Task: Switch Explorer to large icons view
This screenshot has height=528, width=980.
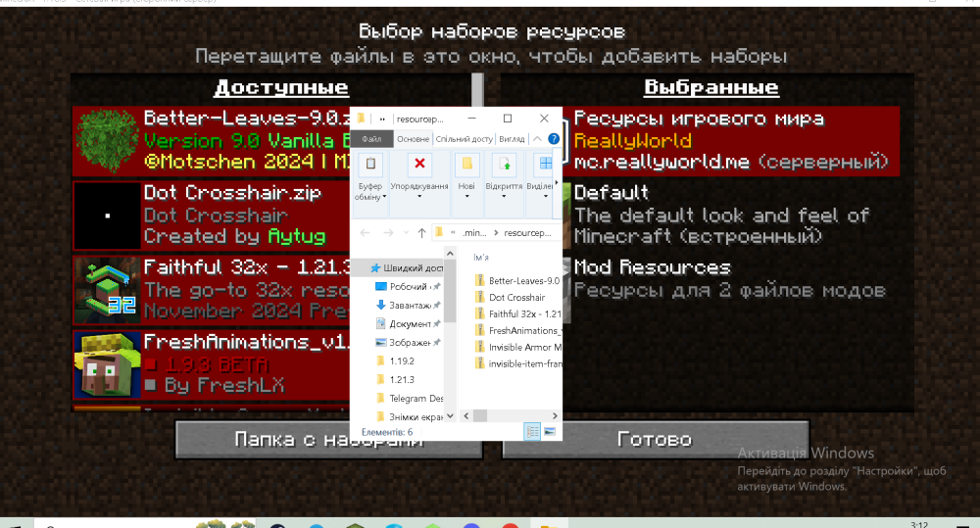Action: click(550, 431)
